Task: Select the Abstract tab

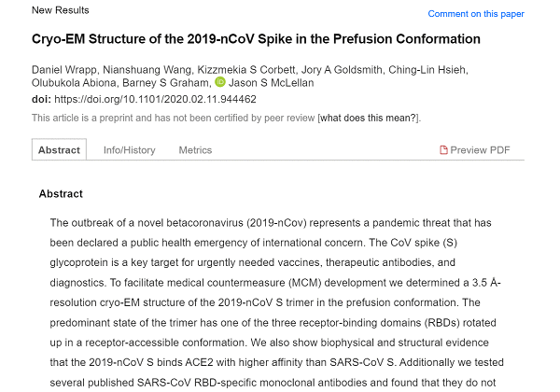Action: pos(59,149)
